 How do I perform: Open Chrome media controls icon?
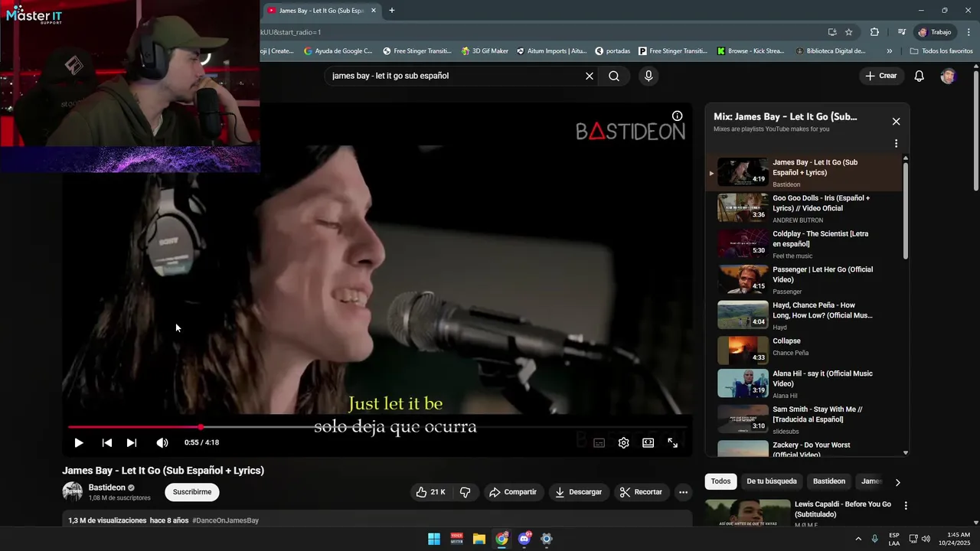[902, 32]
